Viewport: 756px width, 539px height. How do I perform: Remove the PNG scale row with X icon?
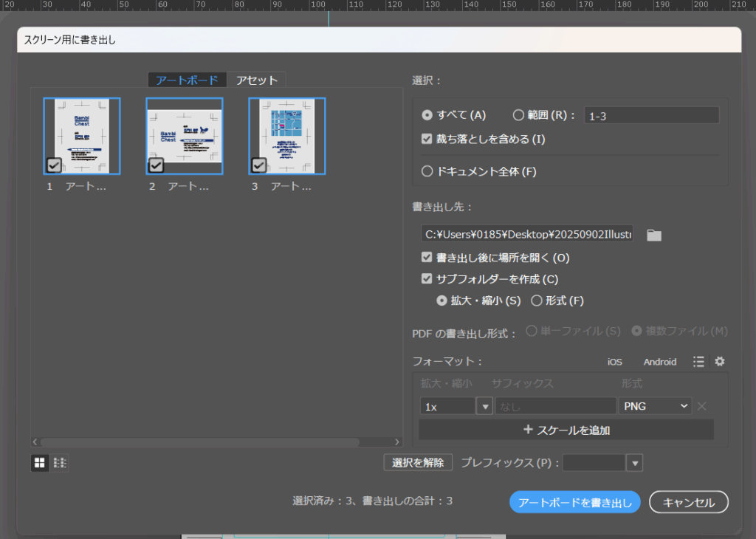pyautogui.click(x=702, y=406)
